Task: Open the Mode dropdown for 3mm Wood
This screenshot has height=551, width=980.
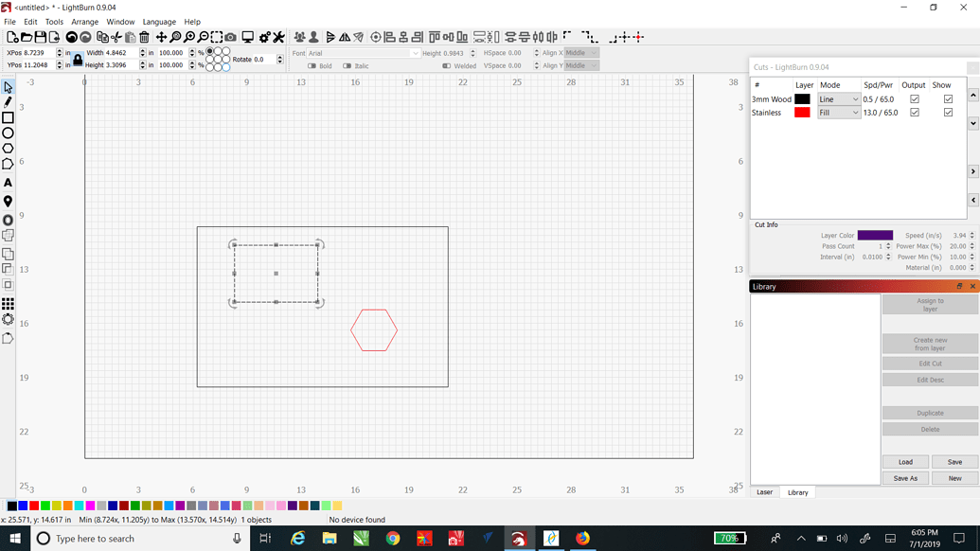Action: [838, 98]
